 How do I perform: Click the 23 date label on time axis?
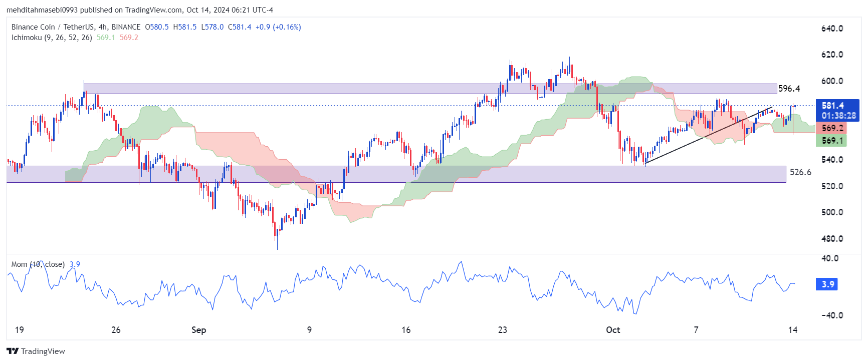tap(503, 330)
